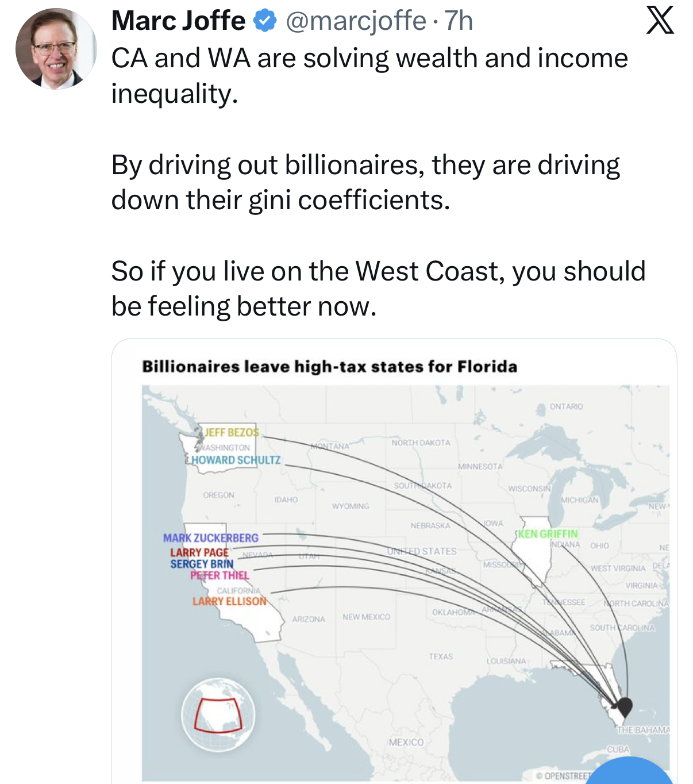Click the globe inset locator map
Image resolution: width=693 pixels, height=784 pixels.
click(x=218, y=714)
